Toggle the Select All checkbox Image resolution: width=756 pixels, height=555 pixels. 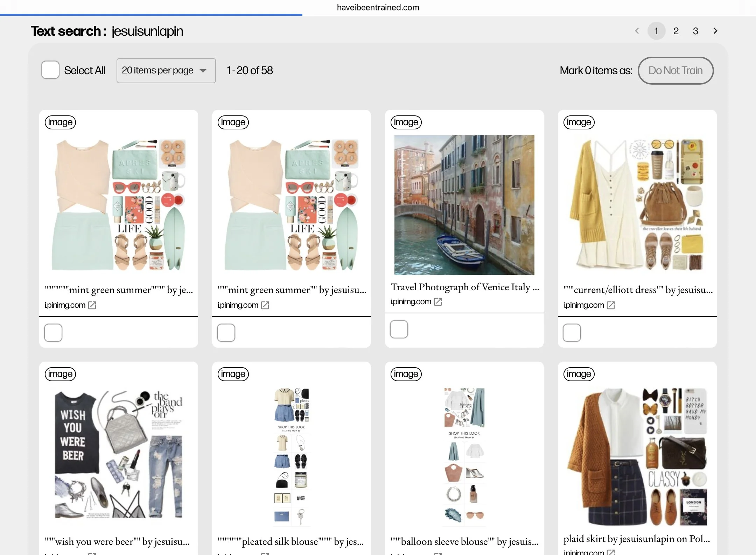[50, 70]
